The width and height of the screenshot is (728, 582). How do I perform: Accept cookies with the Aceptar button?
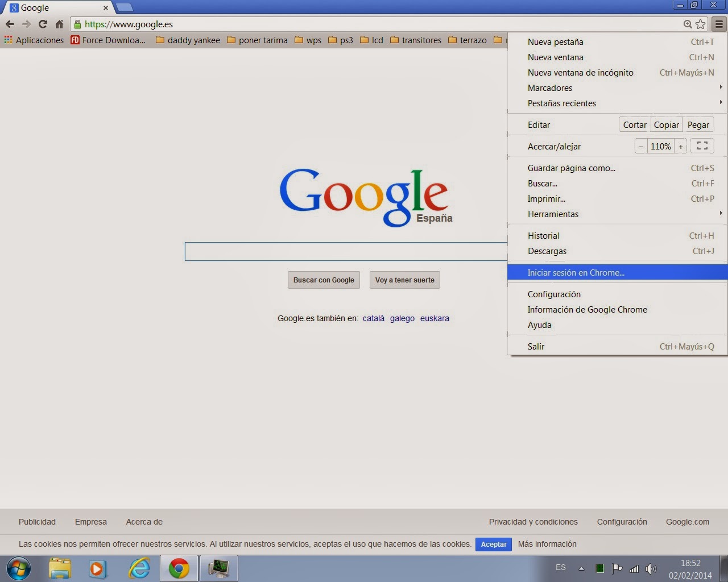494,544
